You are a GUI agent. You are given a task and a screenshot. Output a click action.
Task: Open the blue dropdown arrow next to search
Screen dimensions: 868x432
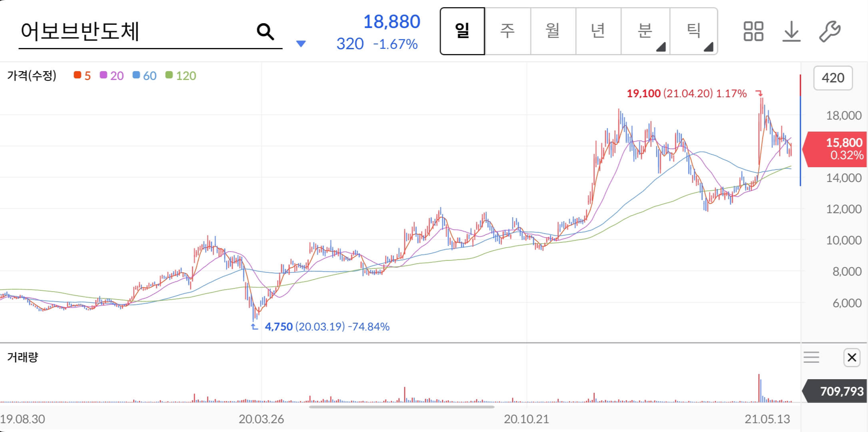[301, 43]
